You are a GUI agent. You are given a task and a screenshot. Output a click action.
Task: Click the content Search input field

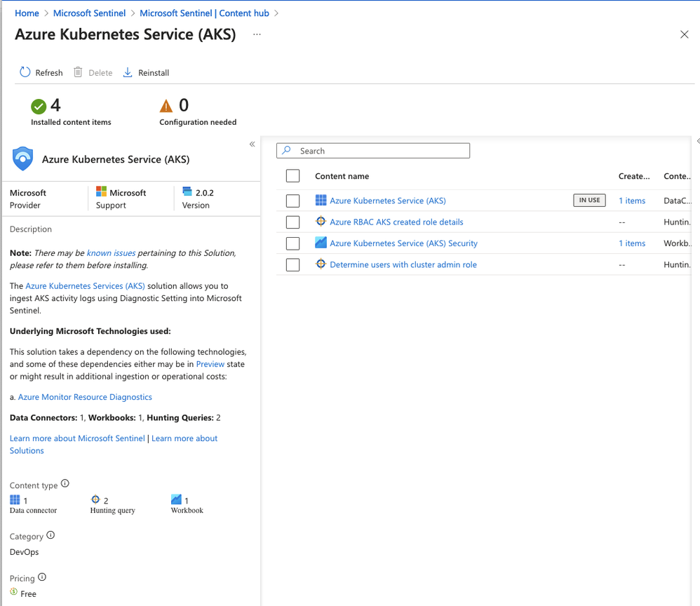pyautogui.click(x=379, y=151)
